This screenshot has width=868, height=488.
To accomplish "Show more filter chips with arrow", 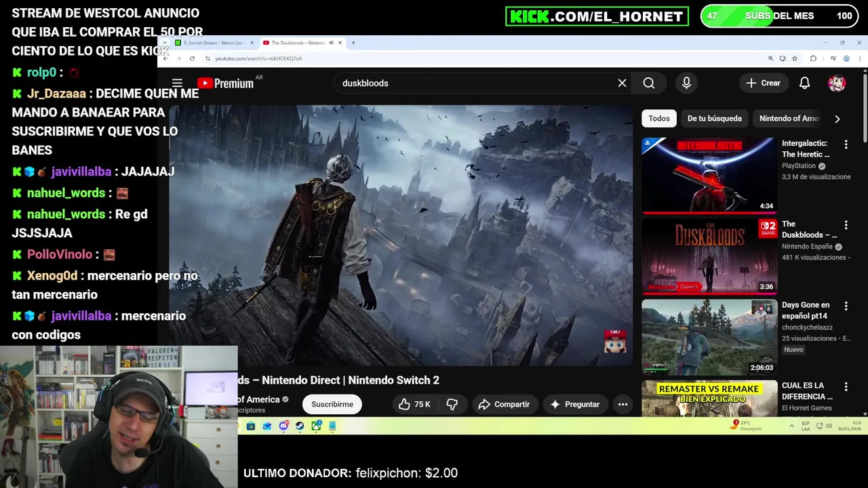I will pos(837,119).
